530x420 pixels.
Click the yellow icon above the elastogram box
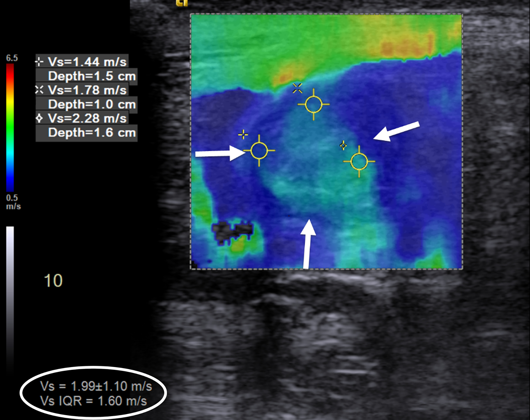[x=182, y=3]
